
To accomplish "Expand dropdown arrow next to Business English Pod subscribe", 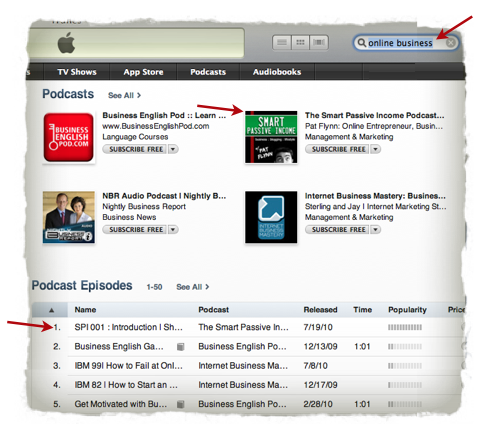I will (x=173, y=149).
